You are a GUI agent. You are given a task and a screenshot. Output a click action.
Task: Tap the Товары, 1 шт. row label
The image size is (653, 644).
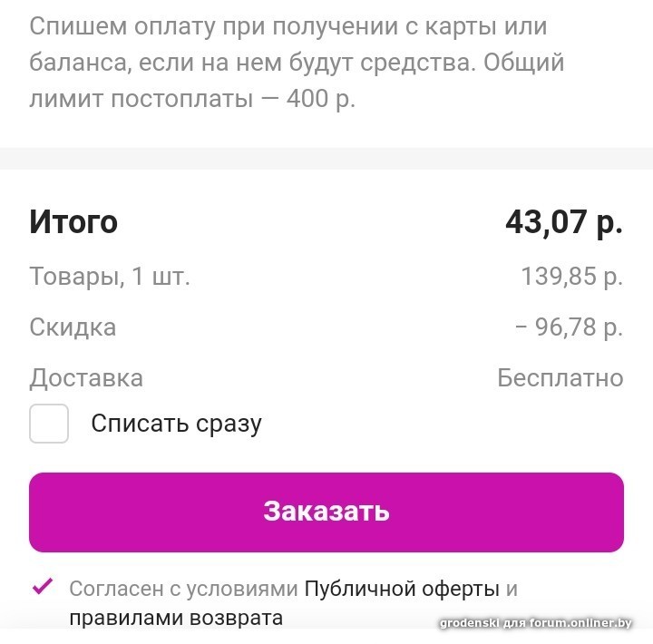[110, 276]
